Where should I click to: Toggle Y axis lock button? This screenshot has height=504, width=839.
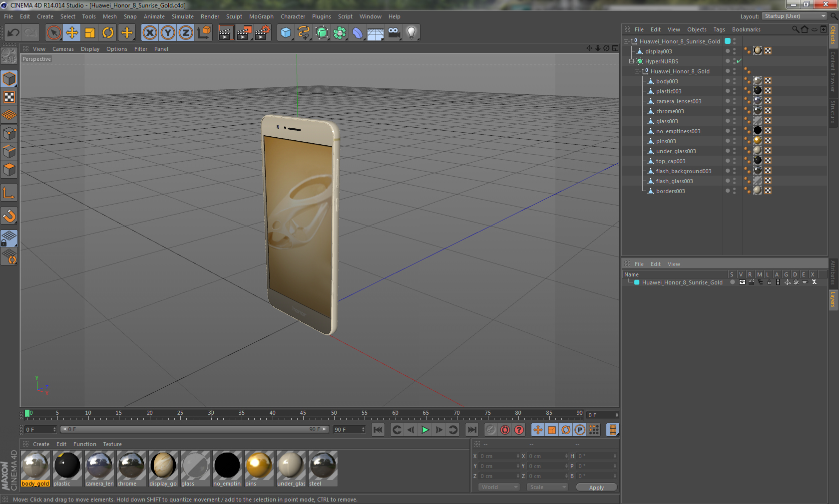click(x=168, y=33)
